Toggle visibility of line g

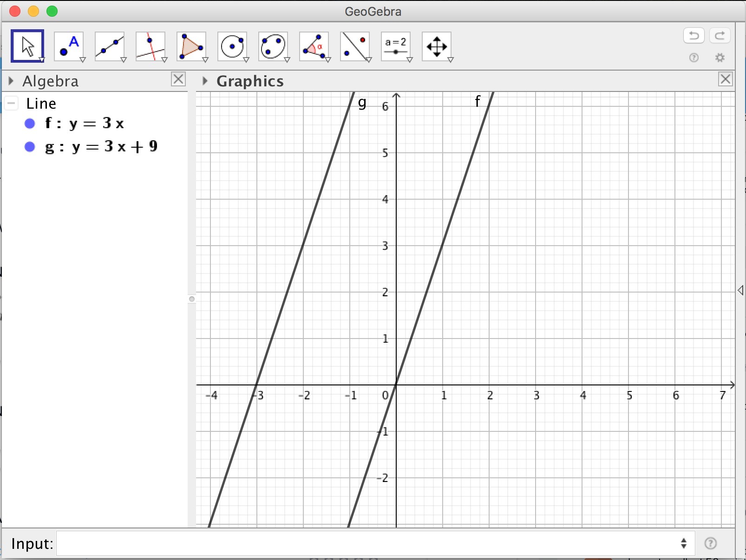point(30,147)
